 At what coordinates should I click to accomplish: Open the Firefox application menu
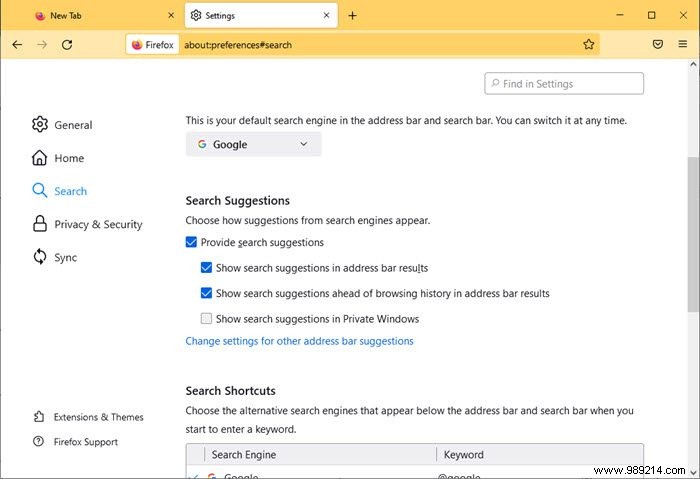(683, 44)
